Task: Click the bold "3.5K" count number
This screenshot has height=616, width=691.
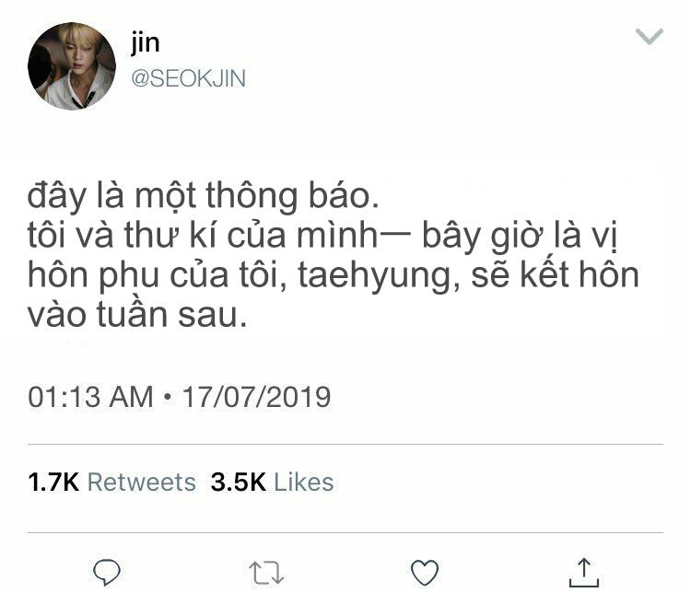Action: tap(239, 482)
